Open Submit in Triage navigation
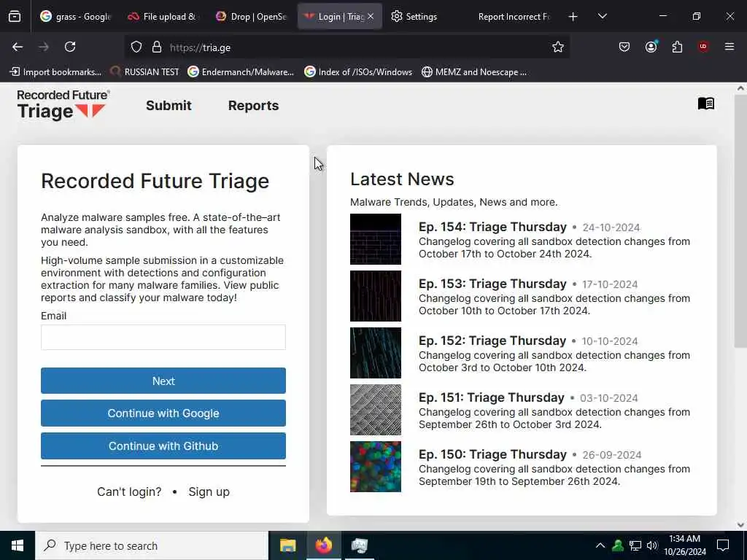 (x=169, y=106)
